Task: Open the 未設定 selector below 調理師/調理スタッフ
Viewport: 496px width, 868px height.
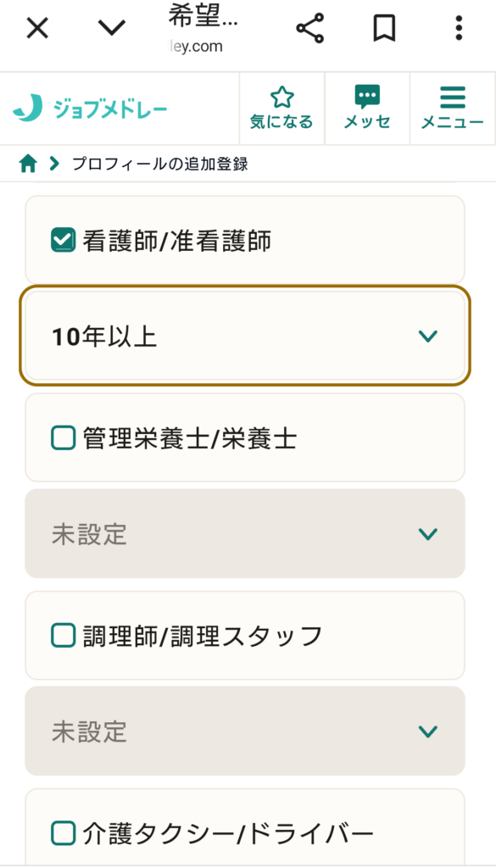Action: [x=246, y=732]
